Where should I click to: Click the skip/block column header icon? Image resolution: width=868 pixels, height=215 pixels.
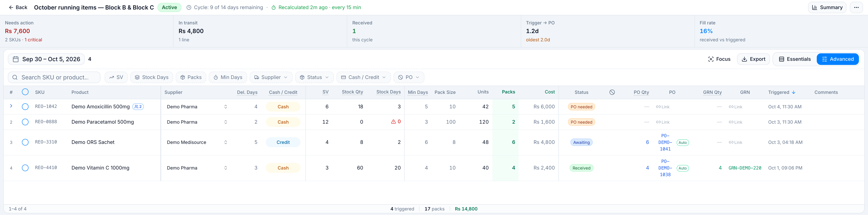click(x=612, y=92)
